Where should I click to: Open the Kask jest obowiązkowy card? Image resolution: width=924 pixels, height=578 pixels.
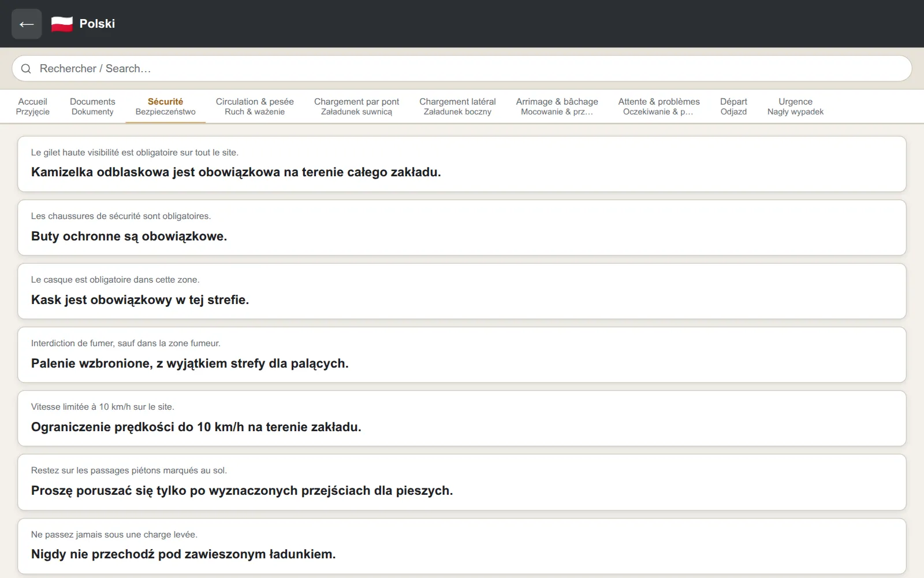462,291
